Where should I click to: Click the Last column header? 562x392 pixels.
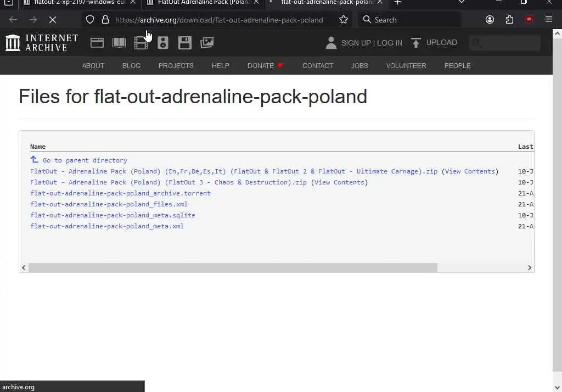pyautogui.click(x=525, y=147)
